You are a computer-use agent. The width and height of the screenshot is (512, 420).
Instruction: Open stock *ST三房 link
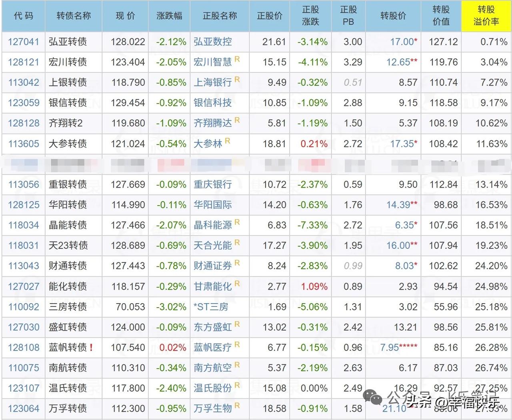[x=211, y=307]
